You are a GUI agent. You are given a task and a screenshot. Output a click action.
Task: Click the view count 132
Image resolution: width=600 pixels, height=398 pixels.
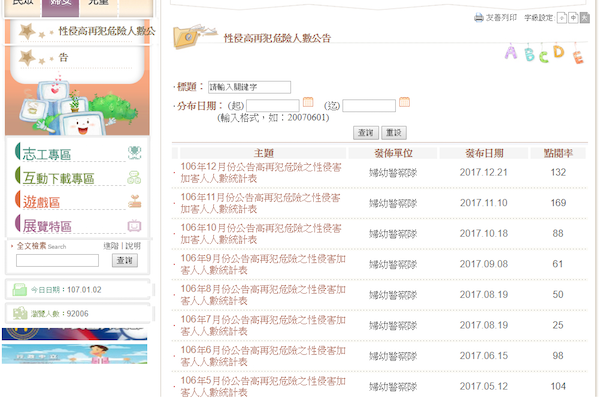tap(558, 173)
